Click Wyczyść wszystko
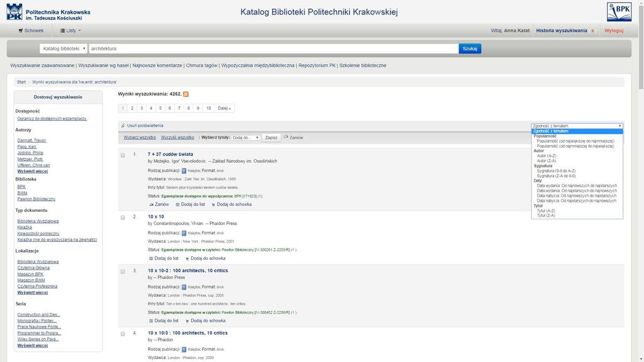This screenshot has height=362, width=644. [177, 138]
